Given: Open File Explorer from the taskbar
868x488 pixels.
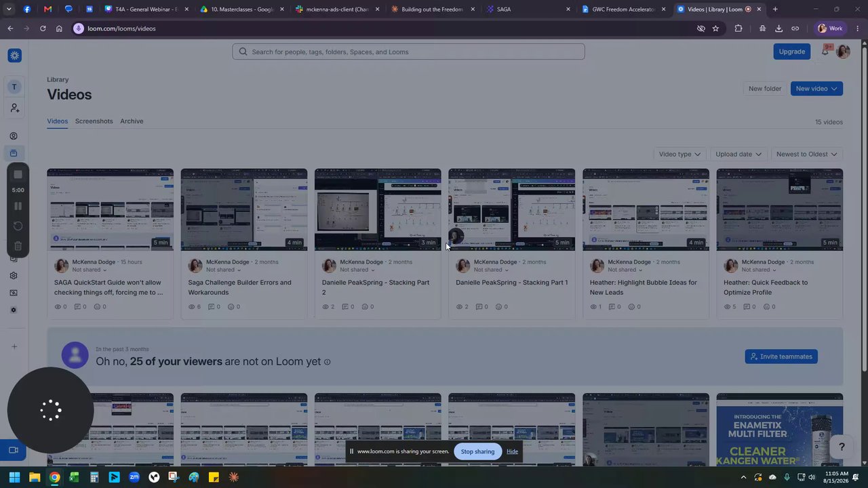Looking at the screenshot, I should (x=35, y=477).
